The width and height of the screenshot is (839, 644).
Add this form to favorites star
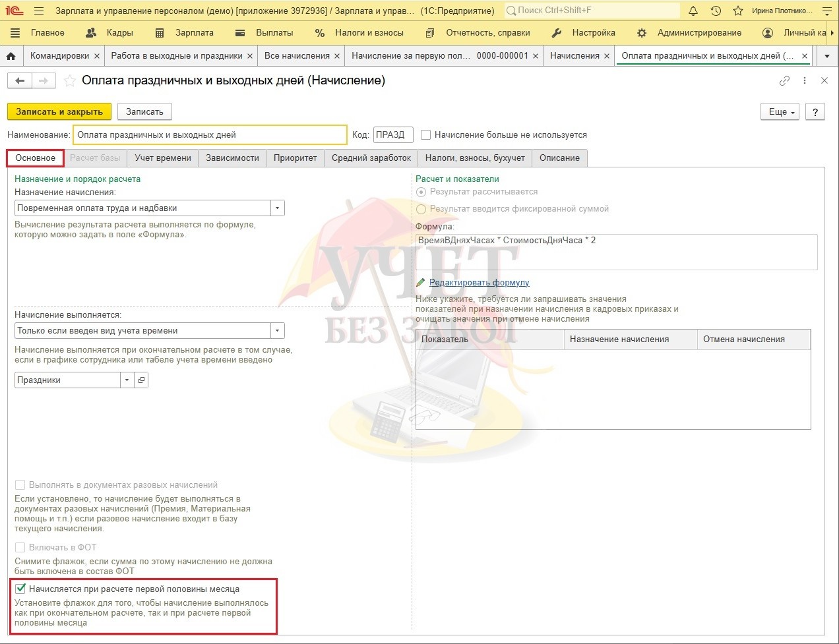pos(69,81)
